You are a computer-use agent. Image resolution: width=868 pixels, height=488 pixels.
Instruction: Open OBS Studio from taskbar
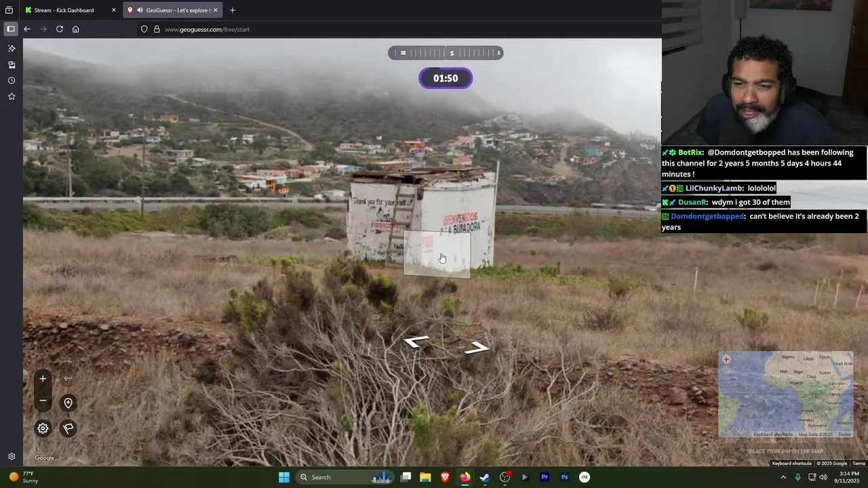click(x=505, y=477)
